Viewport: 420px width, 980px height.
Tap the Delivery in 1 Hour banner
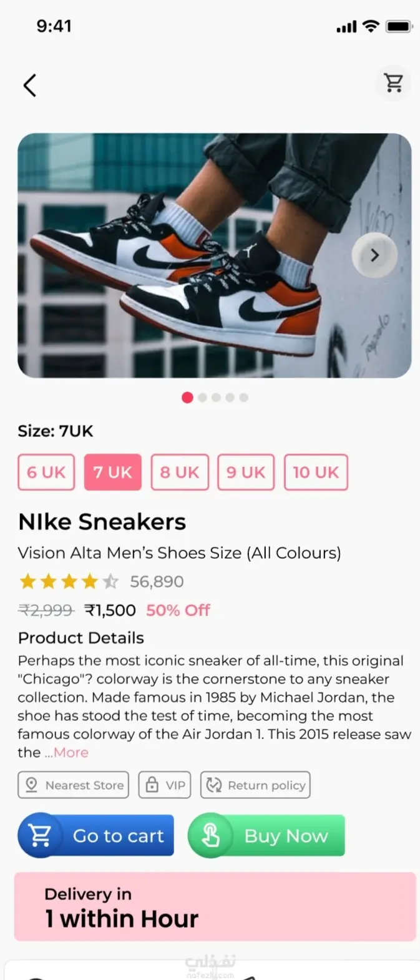[215, 906]
